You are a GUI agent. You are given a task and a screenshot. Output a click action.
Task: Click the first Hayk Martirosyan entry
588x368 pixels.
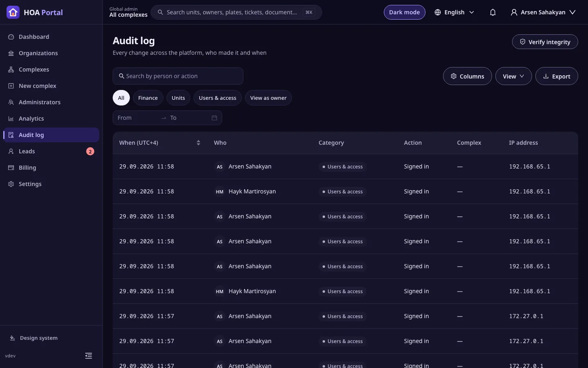click(x=252, y=191)
